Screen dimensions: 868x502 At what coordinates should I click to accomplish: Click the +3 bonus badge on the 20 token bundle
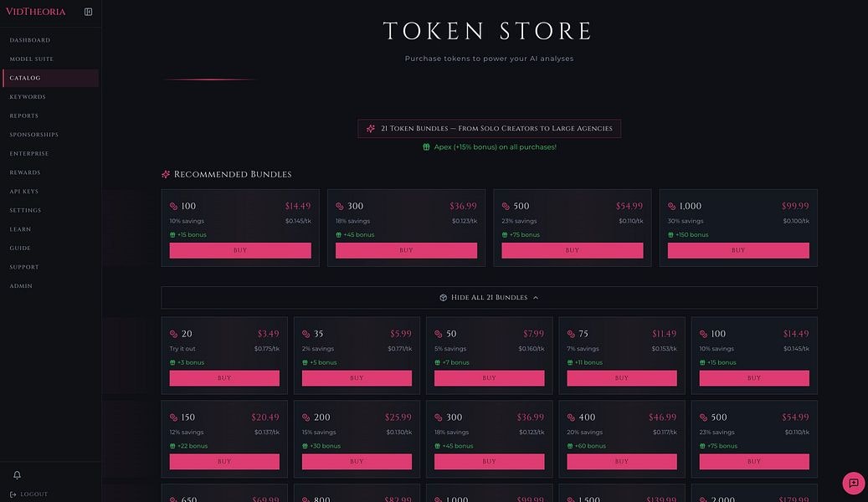(x=188, y=362)
